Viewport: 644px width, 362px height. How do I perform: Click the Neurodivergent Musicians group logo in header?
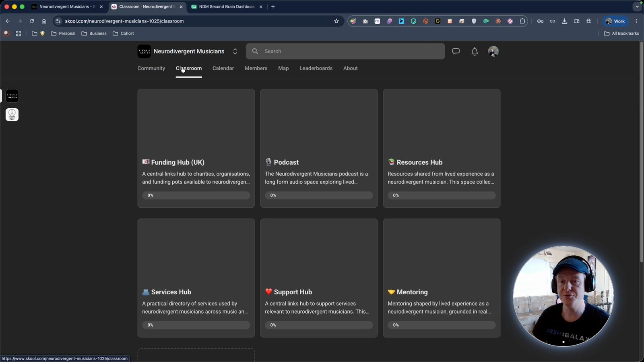coord(144,51)
